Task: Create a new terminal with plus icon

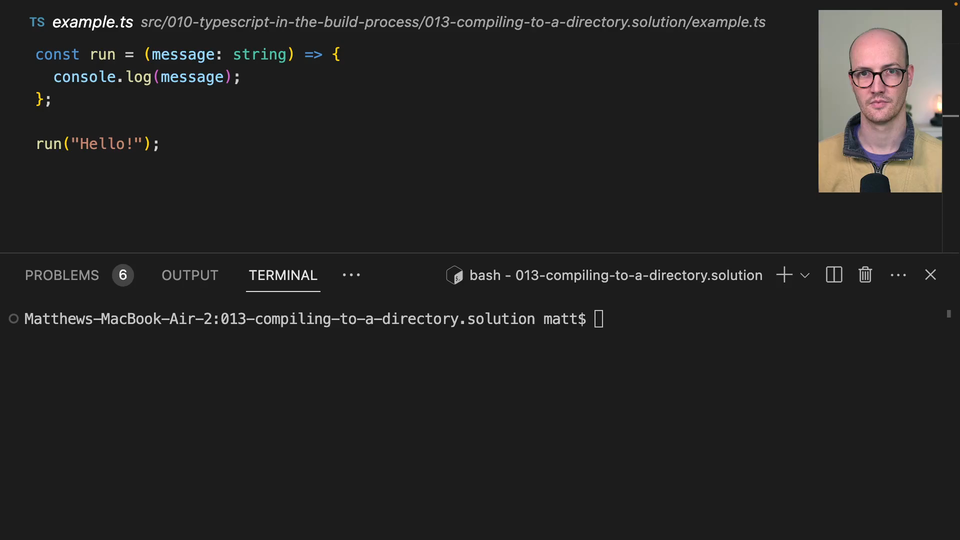Action: pyautogui.click(x=784, y=275)
